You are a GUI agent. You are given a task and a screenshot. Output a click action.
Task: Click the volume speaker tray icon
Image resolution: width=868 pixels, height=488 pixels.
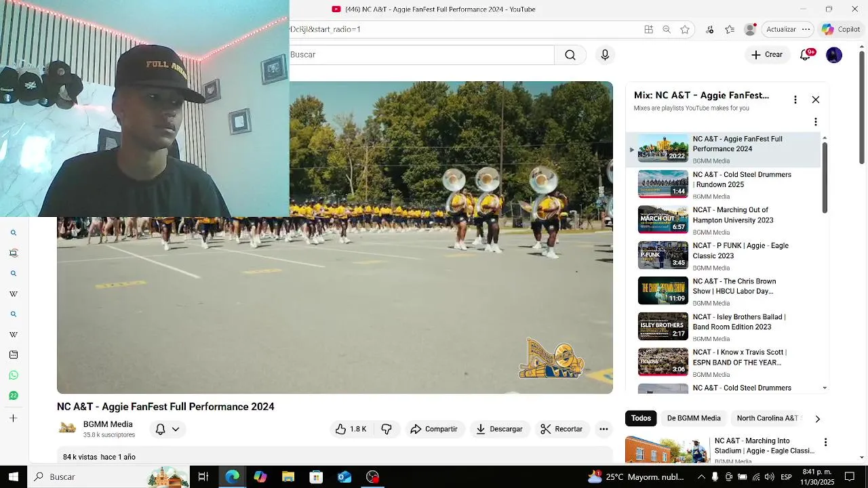[x=770, y=477]
